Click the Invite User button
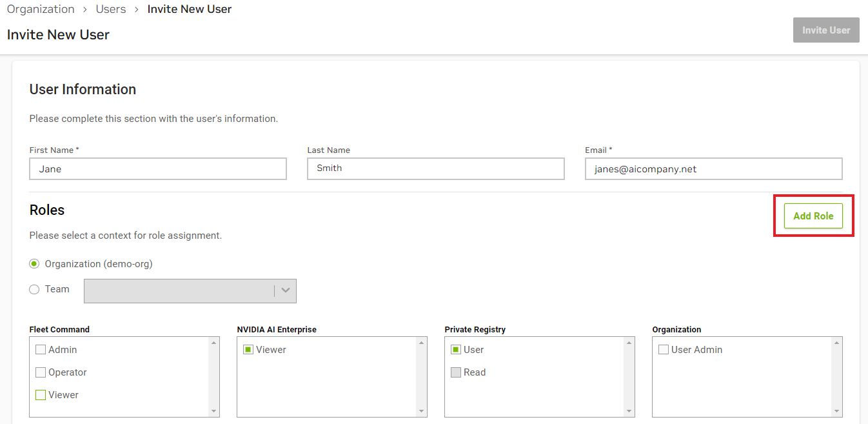This screenshot has width=868, height=424. tap(825, 30)
